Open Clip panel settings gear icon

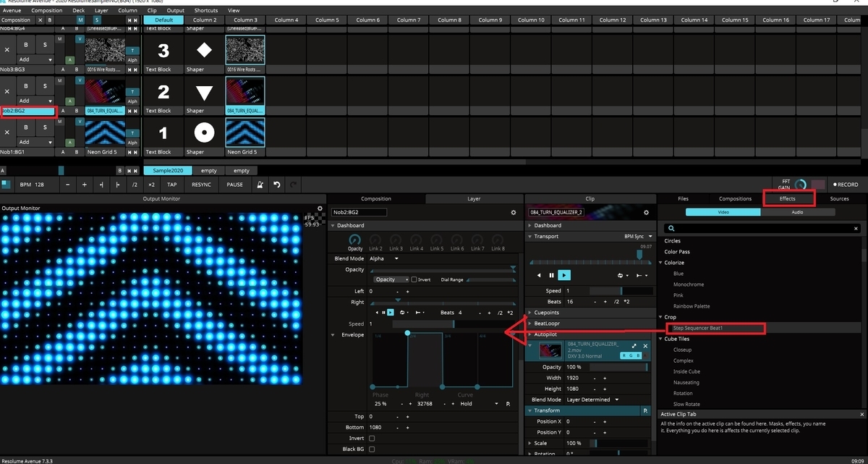pos(645,213)
